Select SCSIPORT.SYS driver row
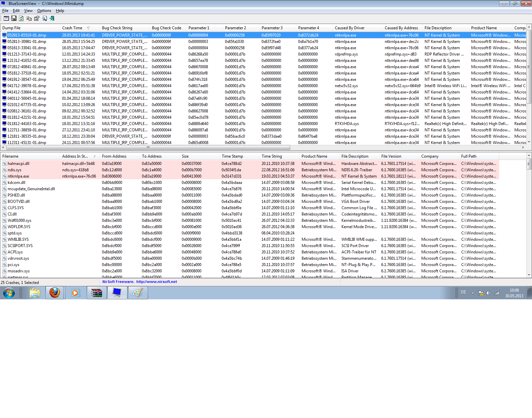The height and width of the screenshot is (418, 532). click(x=249, y=246)
